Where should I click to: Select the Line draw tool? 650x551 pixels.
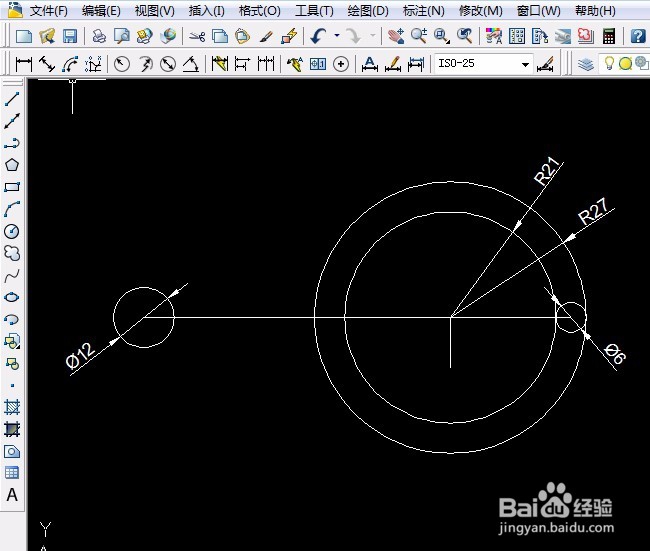coord(12,99)
